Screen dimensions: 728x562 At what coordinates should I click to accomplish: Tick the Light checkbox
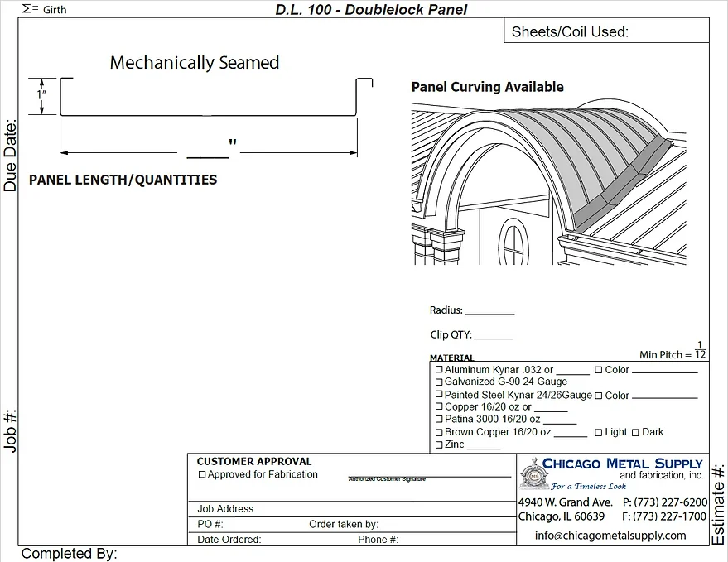click(x=599, y=433)
